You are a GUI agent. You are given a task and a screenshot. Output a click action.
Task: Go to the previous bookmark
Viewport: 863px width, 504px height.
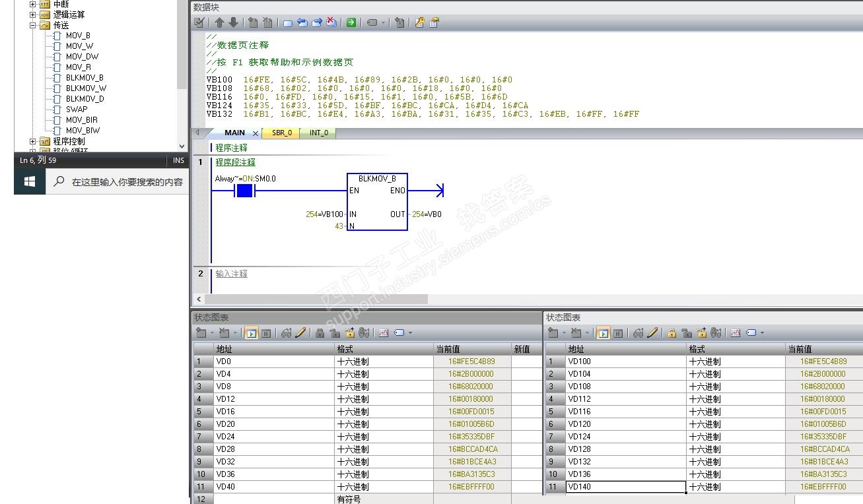point(302,22)
